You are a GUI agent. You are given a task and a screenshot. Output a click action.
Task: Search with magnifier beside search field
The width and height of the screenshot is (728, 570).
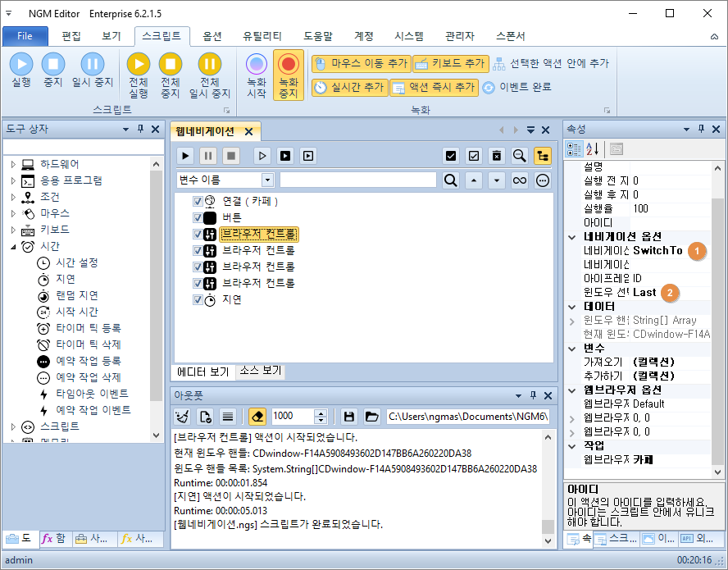point(450,180)
